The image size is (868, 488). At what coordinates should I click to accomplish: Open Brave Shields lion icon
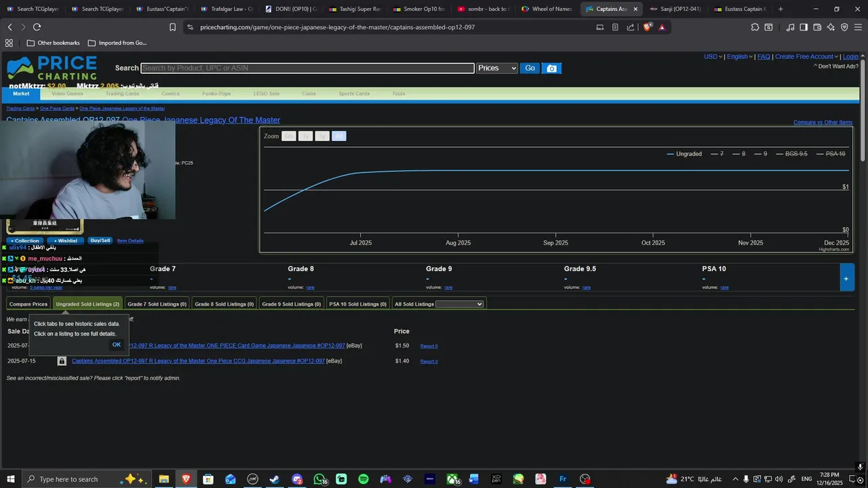click(647, 27)
